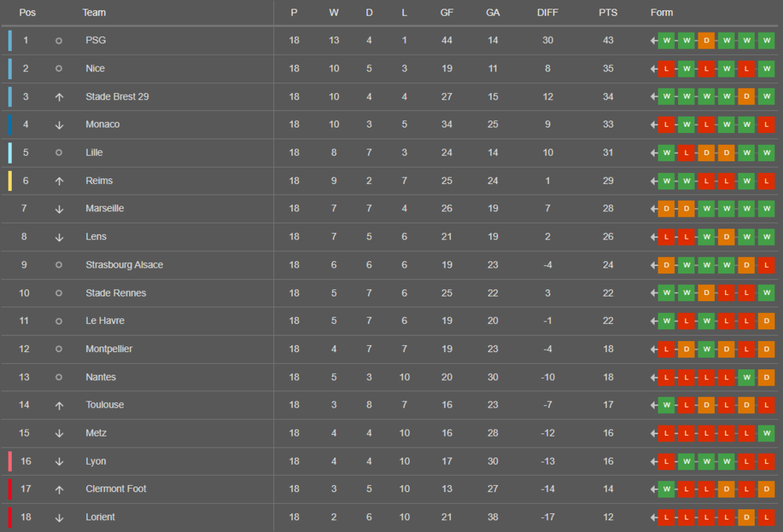This screenshot has height=532, width=783.
Task: Click the down-arrow icon next to Marseille
Action: [59, 209]
